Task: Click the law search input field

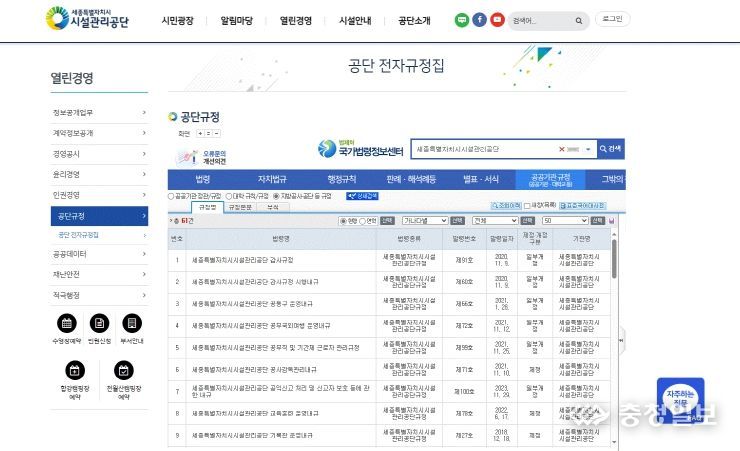Action: click(x=490, y=149)
